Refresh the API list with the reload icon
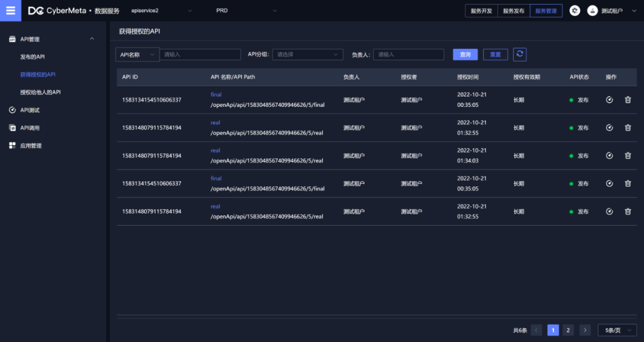Screen dimensions: 644x342 tap(519, 54)
